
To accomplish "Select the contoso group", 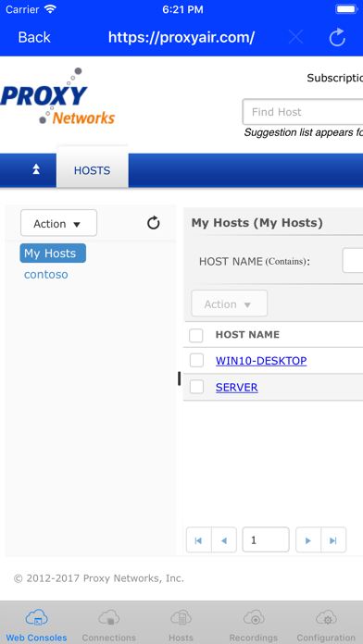I will coord(46,275).
